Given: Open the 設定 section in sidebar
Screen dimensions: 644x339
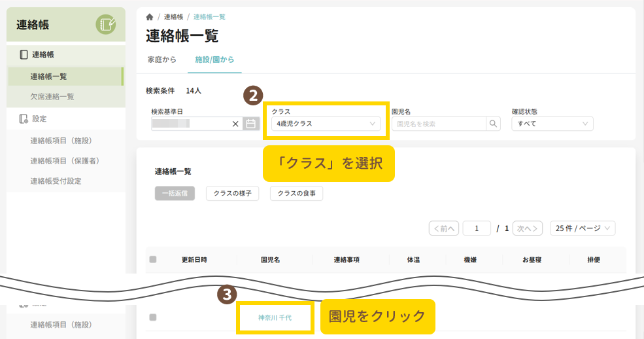Looking at the screenshot, I should coord(39,118).
